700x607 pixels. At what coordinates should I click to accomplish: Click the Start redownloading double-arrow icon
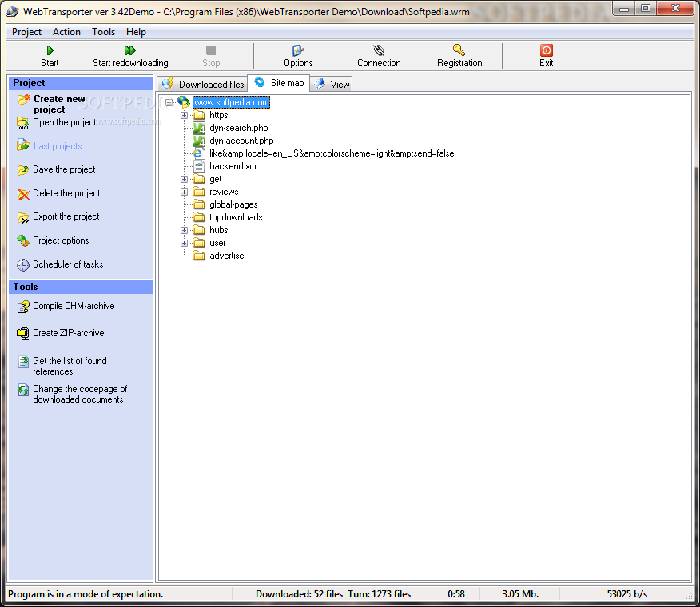click(130, 50)
